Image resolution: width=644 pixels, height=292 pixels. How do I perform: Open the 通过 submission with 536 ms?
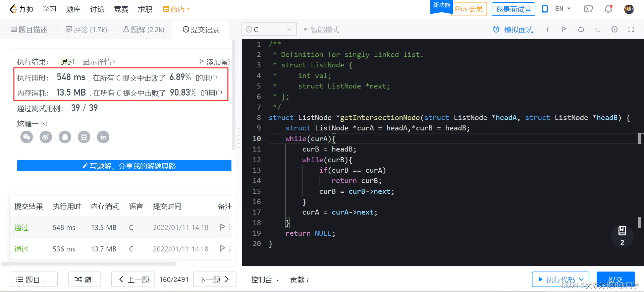[21, 249]
